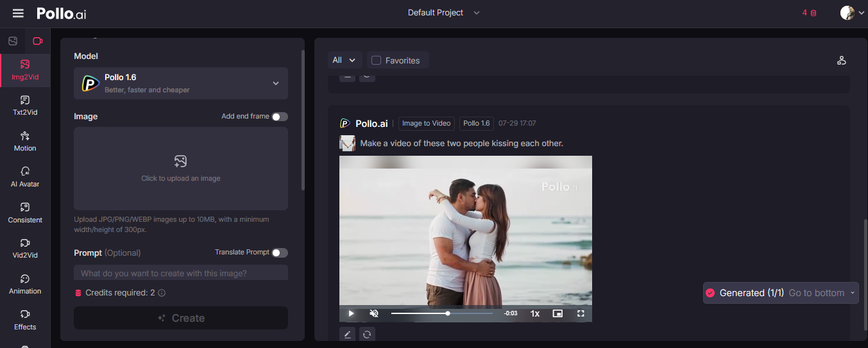Click the video progress slider
Screen dimensions: 868x348
coord(442,313)
